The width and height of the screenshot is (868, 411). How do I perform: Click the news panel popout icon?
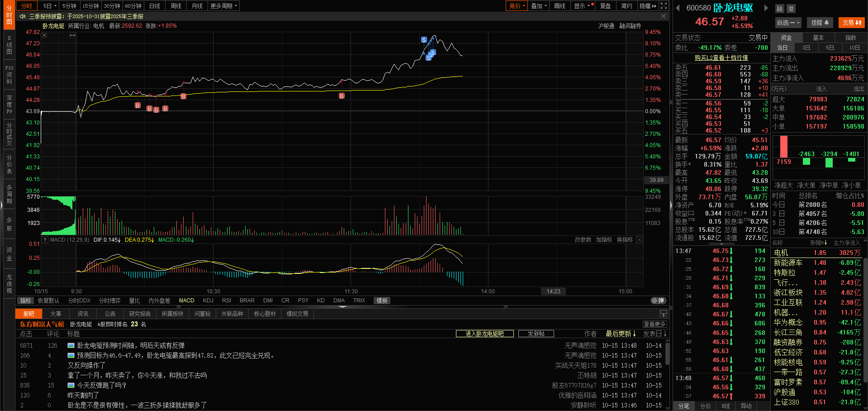(x=663, y=314)
